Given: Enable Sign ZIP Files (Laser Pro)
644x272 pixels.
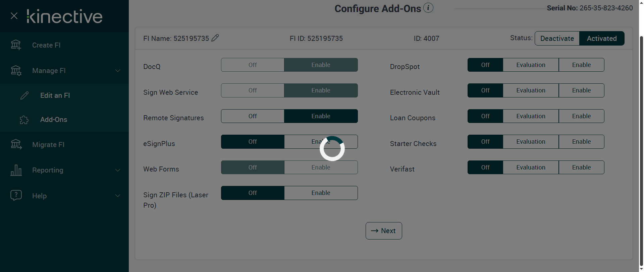Looking at the screenshot, I should [321, 193].
